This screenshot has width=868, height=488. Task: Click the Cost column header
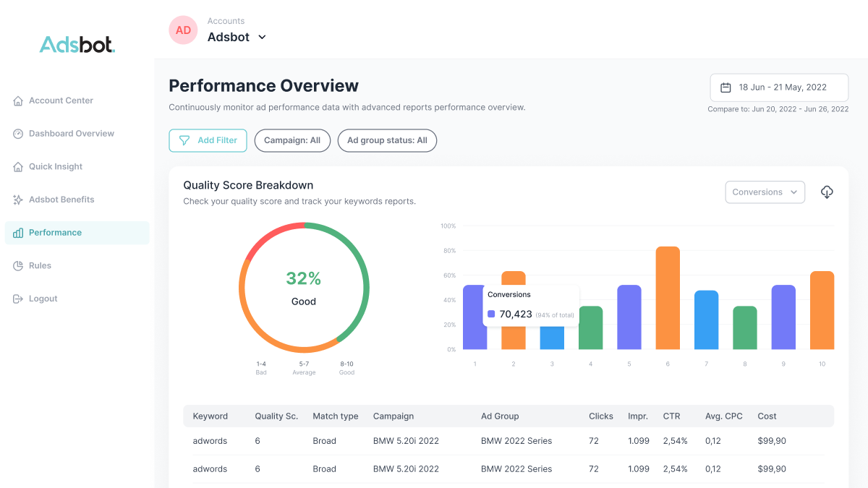(x=767, y=416)
